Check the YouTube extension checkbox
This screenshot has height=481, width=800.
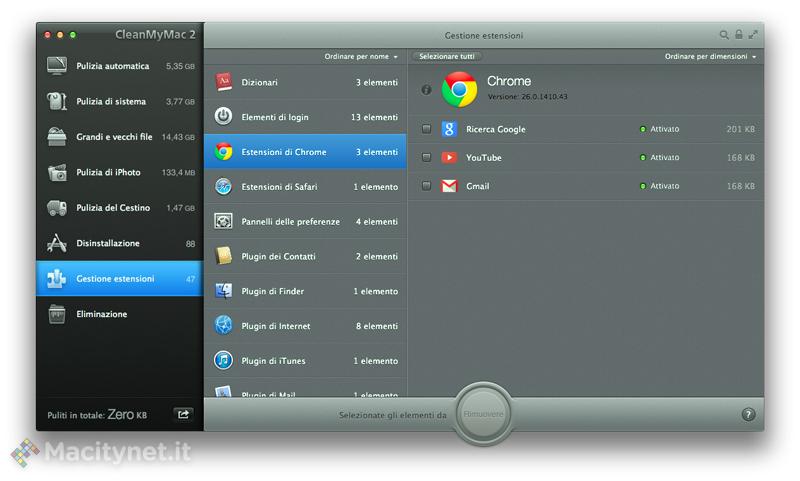point(427,158)
